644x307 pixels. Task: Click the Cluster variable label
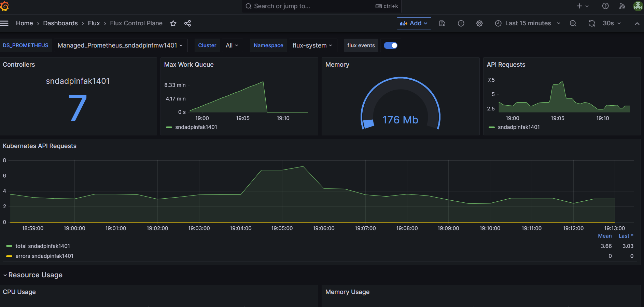click(x=207, y=45)
